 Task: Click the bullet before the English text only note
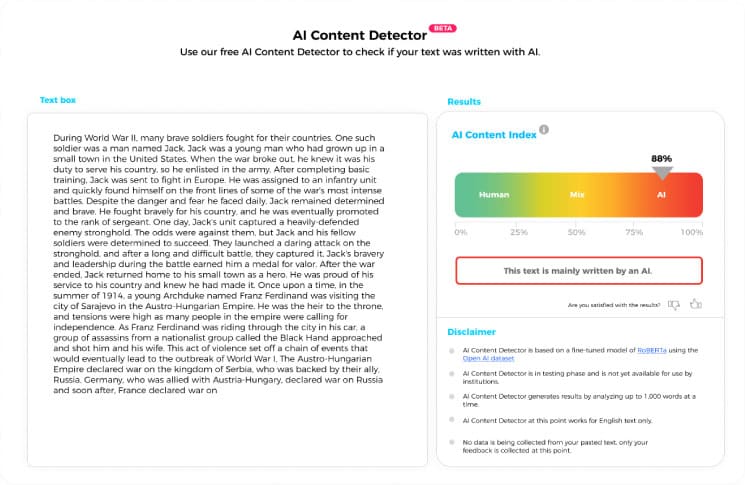point(452,420)
